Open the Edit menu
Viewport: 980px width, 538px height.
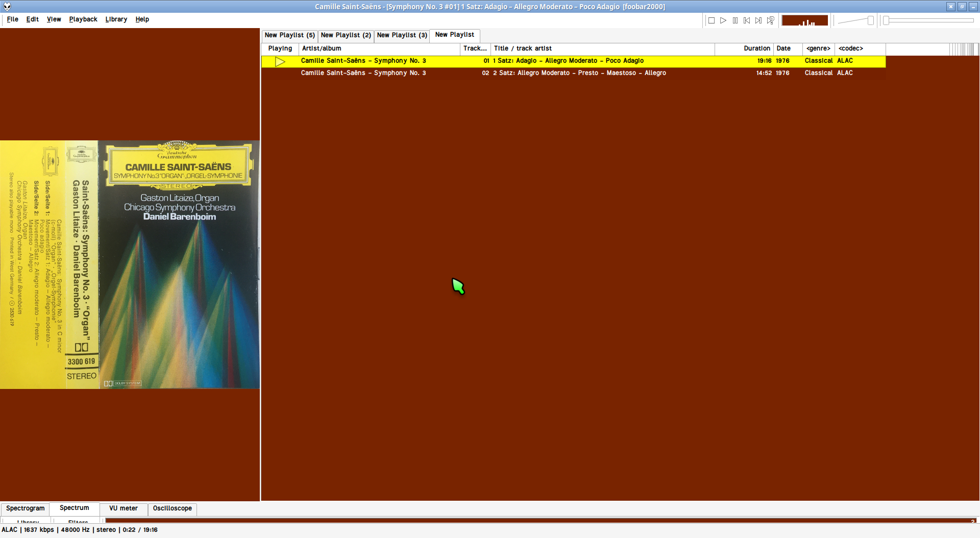pyautogui.click(x=33, y=19)
